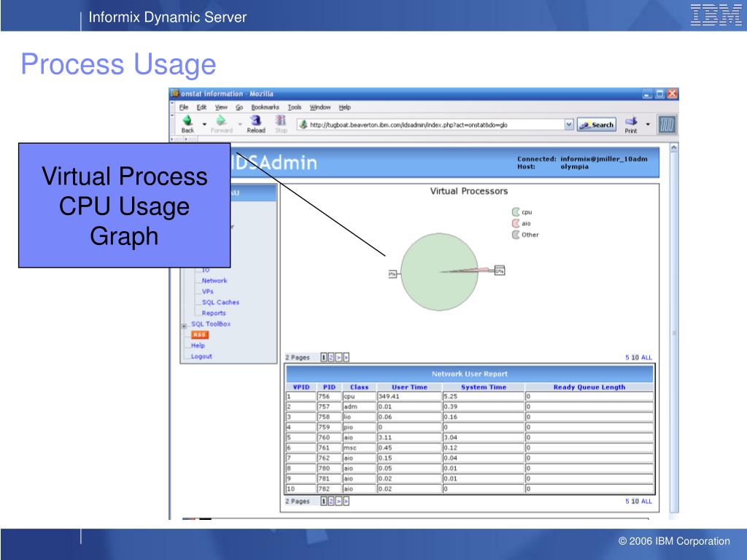
Task: Click the orange RSS feed icon
Action: (200, 335)
